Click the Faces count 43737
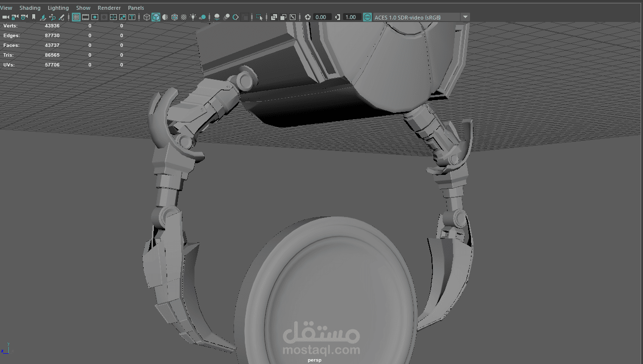 (52, 45)
